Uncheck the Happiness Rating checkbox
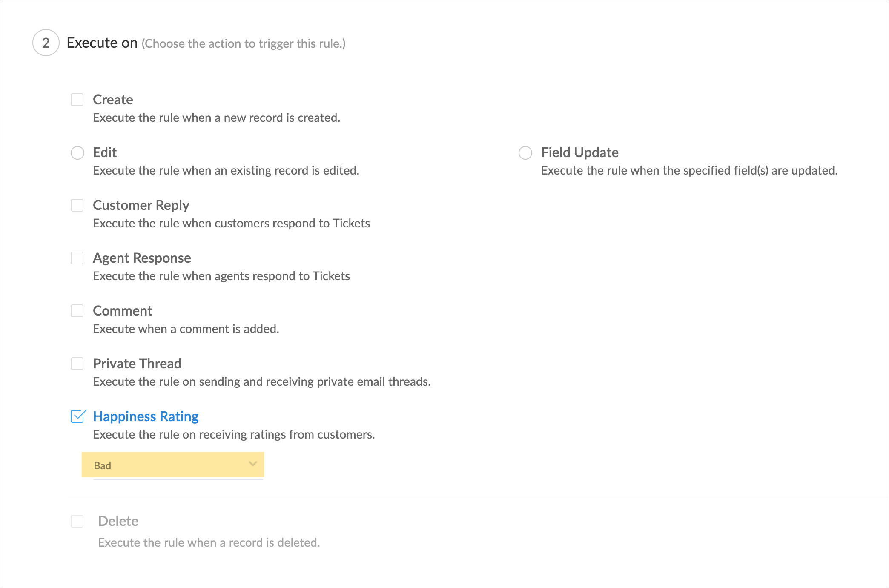889x588 pixels. tap(77, 416)
